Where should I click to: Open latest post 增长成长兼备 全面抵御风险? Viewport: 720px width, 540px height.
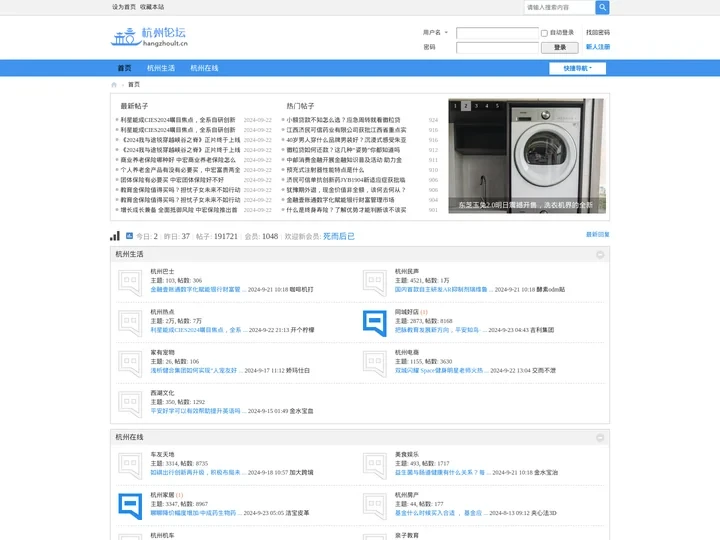pyautogui.click(x=179, y=210)
